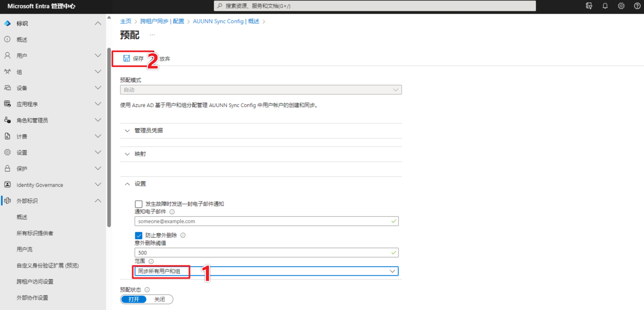Switch provisioning status to 关闭
This screenshot has width=644, height=310.
(160, 300)
